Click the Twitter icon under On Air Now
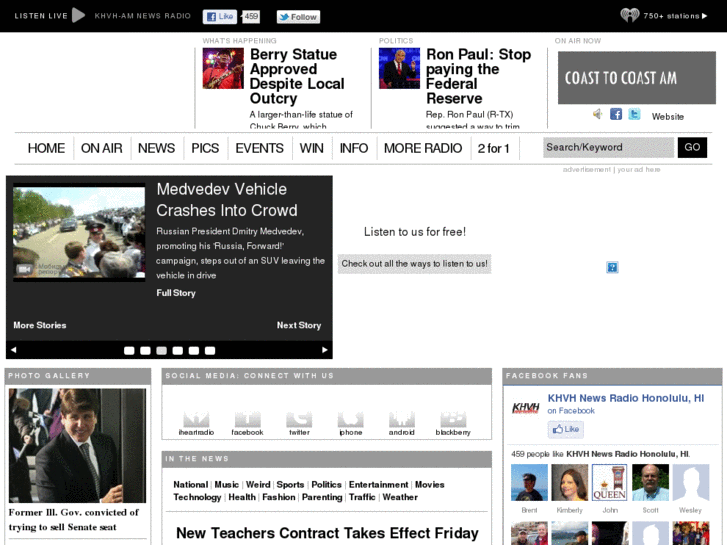Screen dimensions: 727x545 click(x=634, y=114)
